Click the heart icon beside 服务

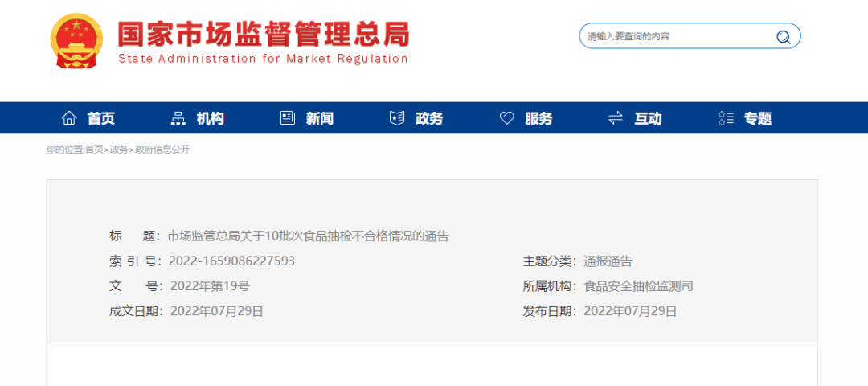506,118
